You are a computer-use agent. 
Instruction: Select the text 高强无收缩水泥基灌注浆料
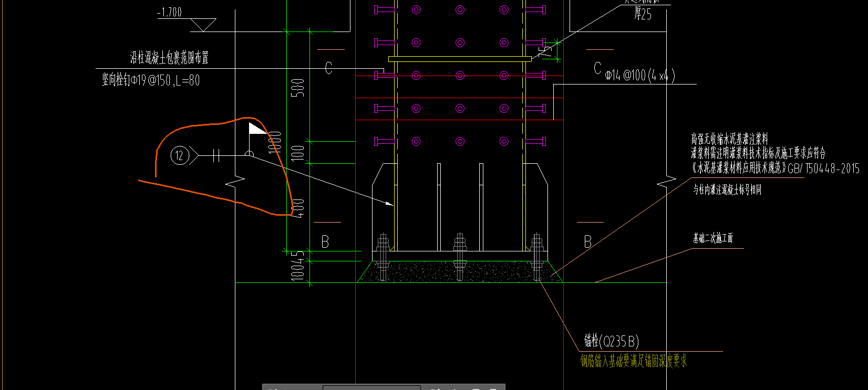click(x=729, y=139)
